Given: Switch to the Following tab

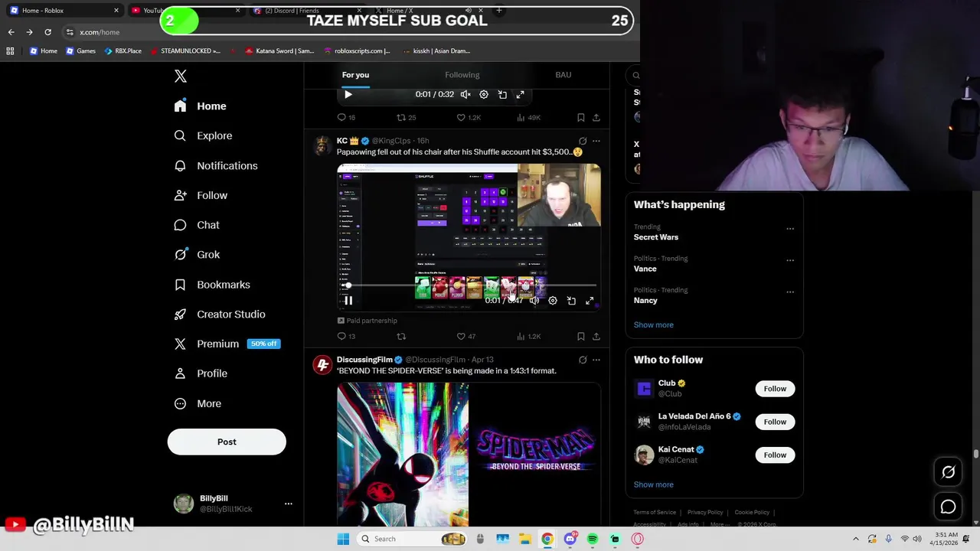Looking at the screenshot, I should [x=462, y=75].
